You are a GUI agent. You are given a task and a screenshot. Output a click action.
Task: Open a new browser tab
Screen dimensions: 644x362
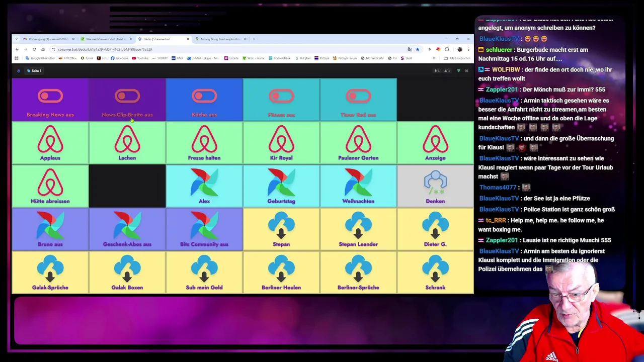pyautogui.click(x=254, y=39)
